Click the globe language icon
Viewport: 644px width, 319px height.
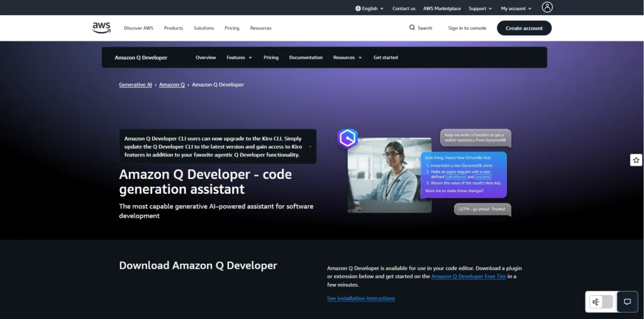click(x=358, y=8)
